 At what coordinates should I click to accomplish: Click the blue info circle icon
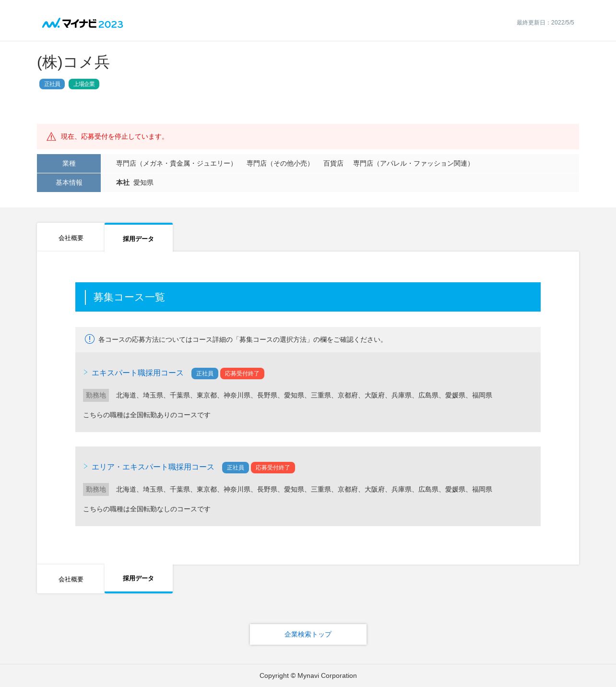[90, 339]
